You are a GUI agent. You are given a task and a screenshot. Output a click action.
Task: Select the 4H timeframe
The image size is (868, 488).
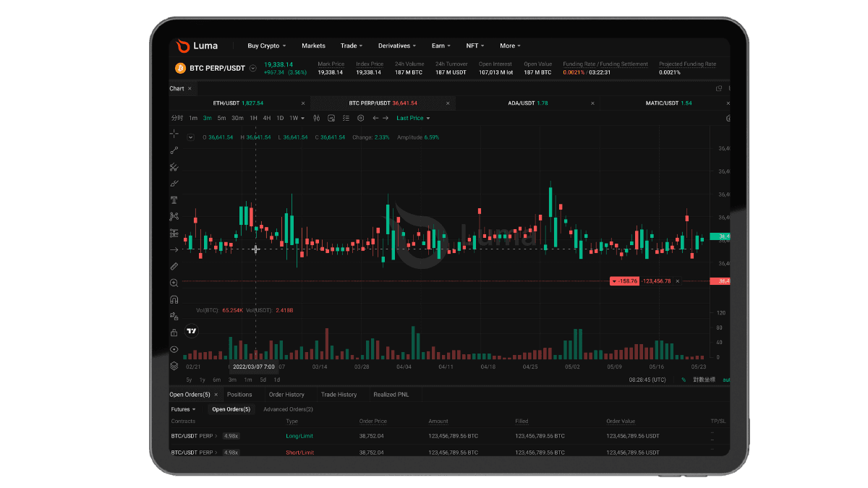[x=267, y=118]
